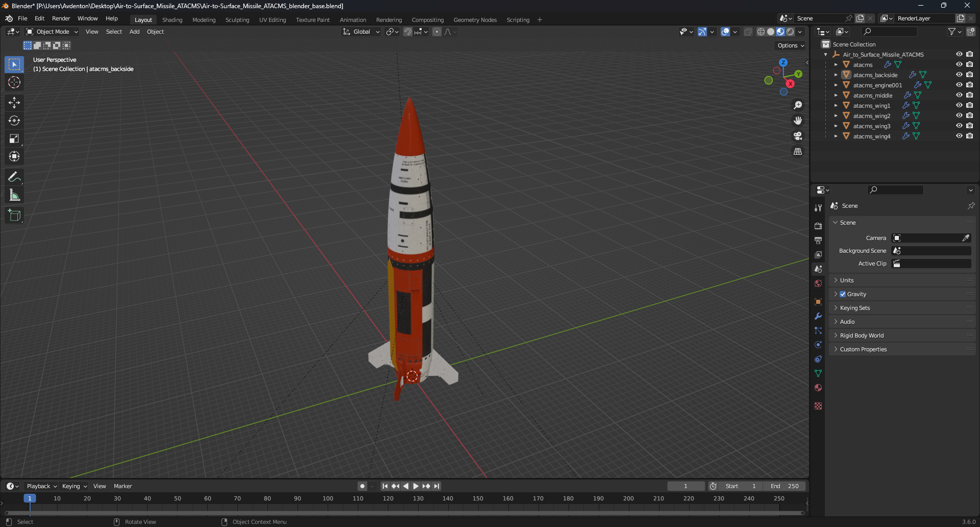Hide atacms_middle in viewport

[x=959, y=95]
